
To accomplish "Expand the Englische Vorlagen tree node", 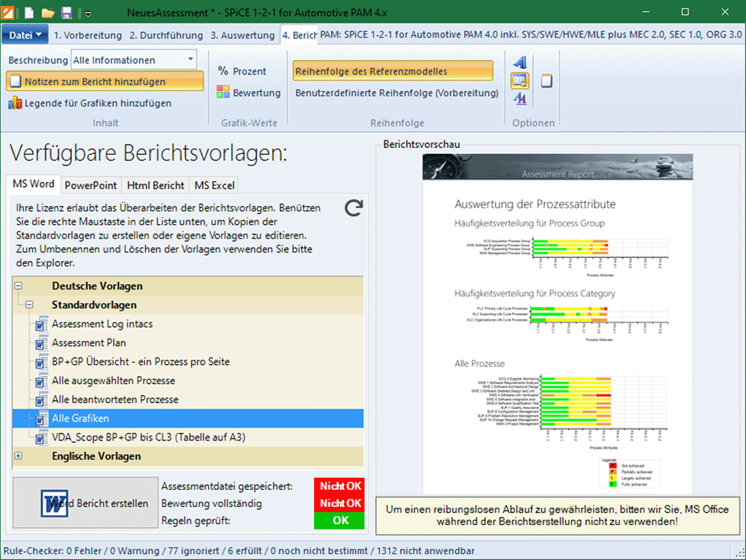I will [19, 456].
